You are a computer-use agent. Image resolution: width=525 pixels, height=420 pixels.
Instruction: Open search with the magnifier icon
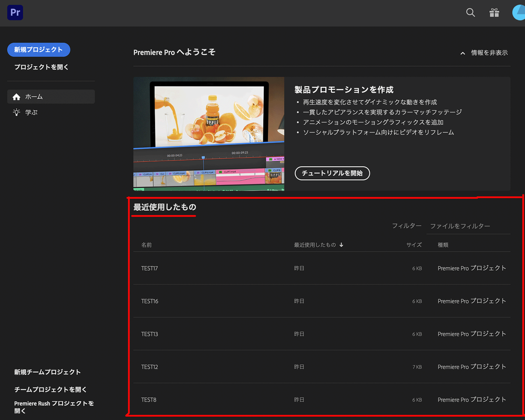tap(470, 13)
